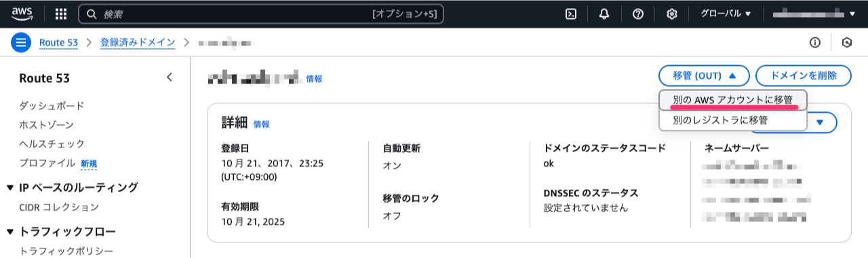Viewport: 868px width, 258px height.
Task: Toggle the 移管 (OUT) dropdown button
Action: click(x=704, y=75)
